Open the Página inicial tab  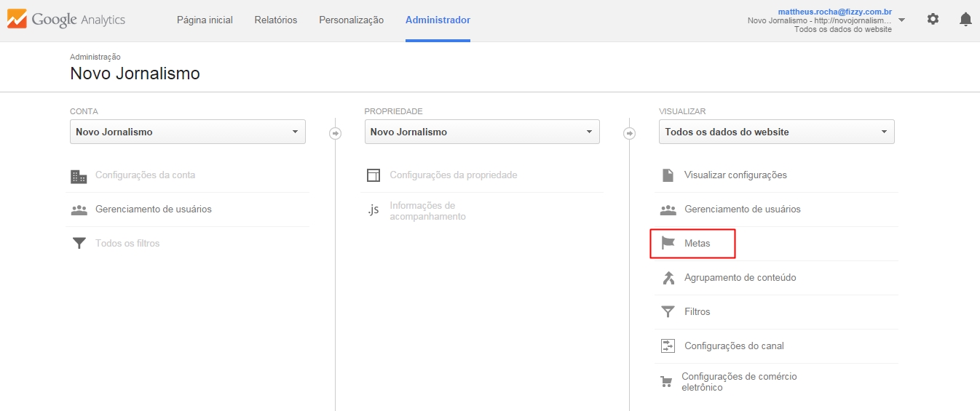[205, 20]
